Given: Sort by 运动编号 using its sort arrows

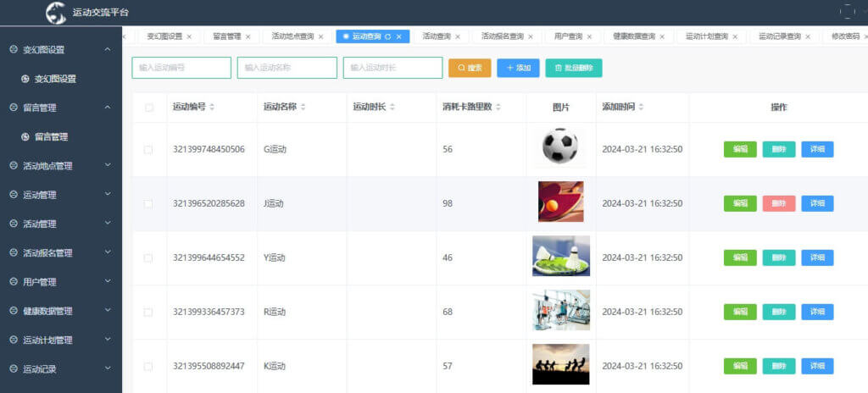Looking at the screenshot, I should [x=212, y=108].
